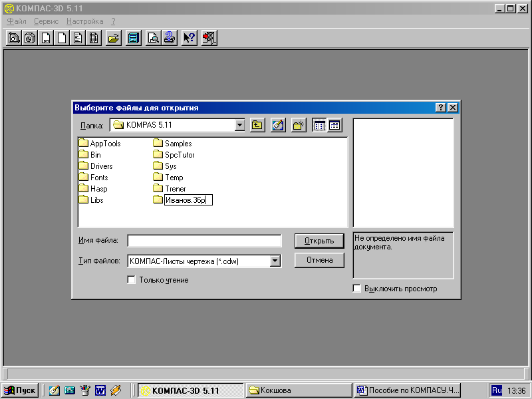The image size is (532, 399).
Task: Create a new 3D detail model
Action: (x=30, y=38)
